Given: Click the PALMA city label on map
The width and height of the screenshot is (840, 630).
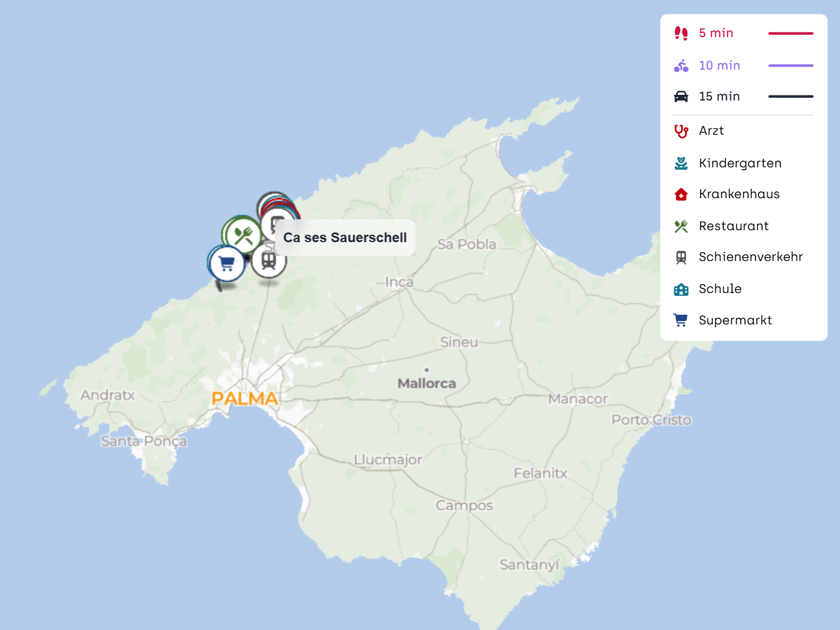Looking at the screenshot, I should 245,398.
